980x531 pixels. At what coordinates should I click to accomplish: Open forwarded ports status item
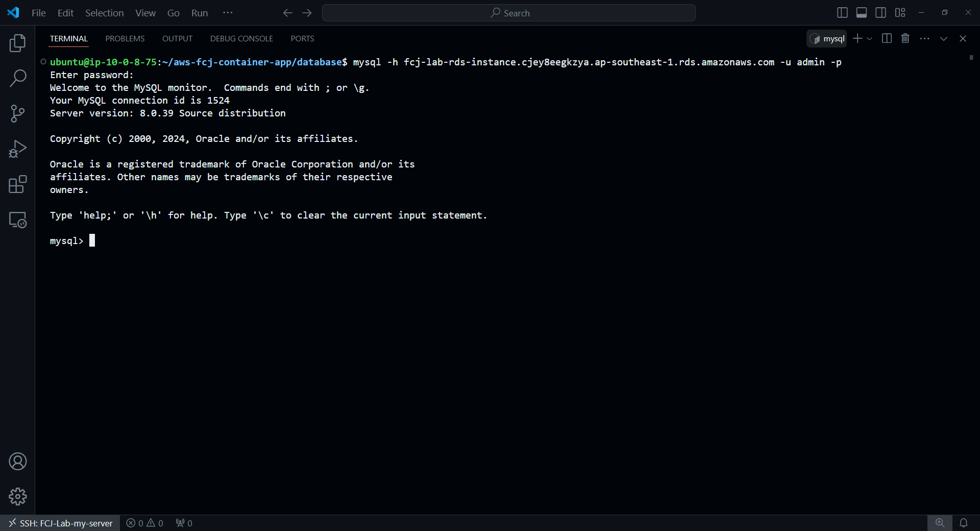click(x=184, y=523)
